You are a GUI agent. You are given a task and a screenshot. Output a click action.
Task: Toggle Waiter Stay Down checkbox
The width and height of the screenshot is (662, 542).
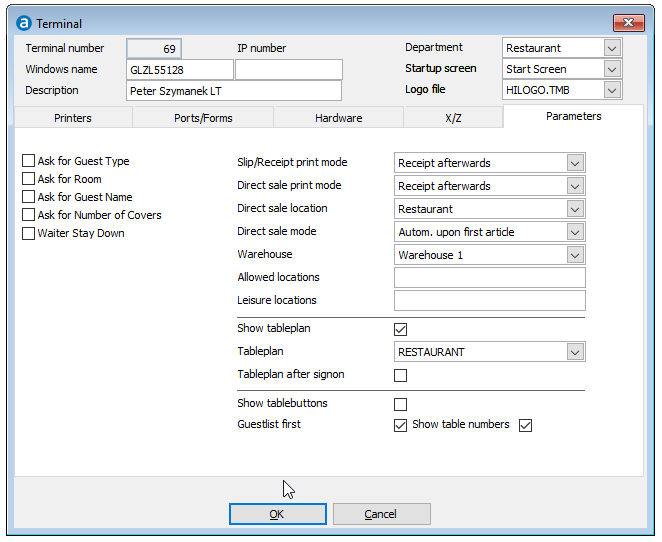[x=28, y=233]
